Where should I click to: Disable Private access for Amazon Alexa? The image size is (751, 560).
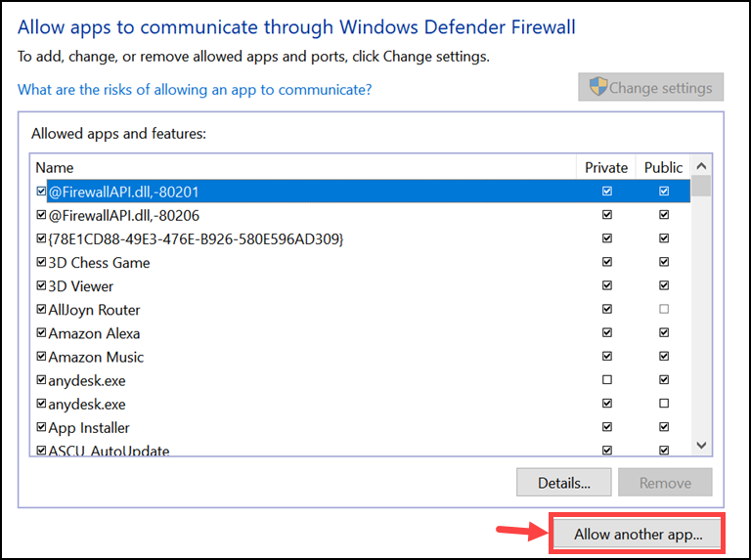607,333
